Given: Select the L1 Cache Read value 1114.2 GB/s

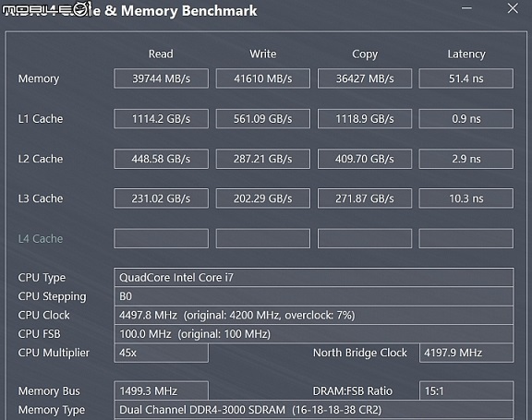Looking at the screenshot, I should coord(161,119).
